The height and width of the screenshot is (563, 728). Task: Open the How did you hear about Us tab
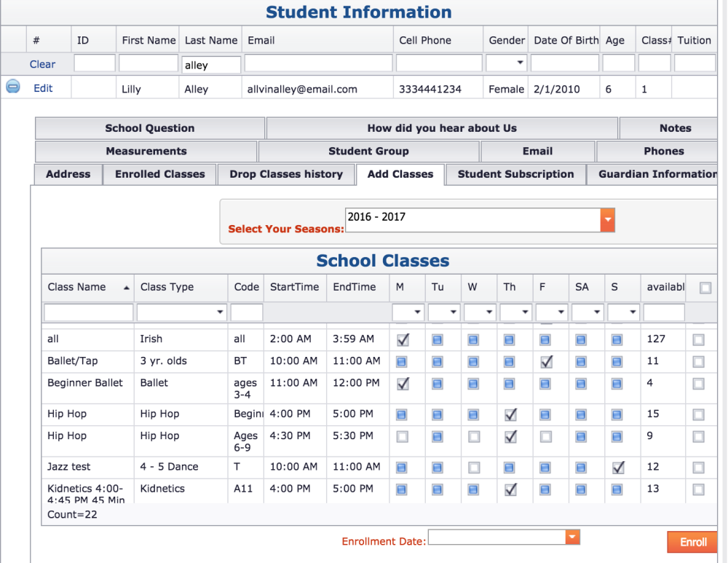(x=442, y=128)
